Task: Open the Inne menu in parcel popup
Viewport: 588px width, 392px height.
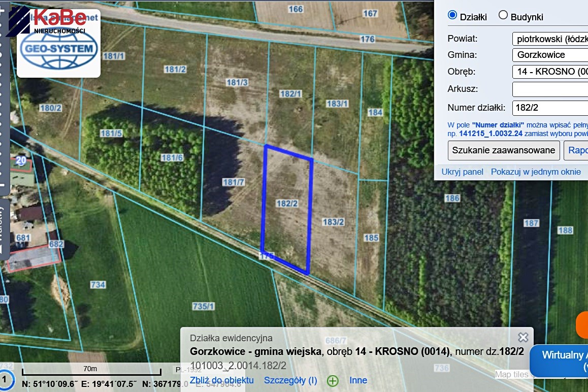Action: point(358,380)
